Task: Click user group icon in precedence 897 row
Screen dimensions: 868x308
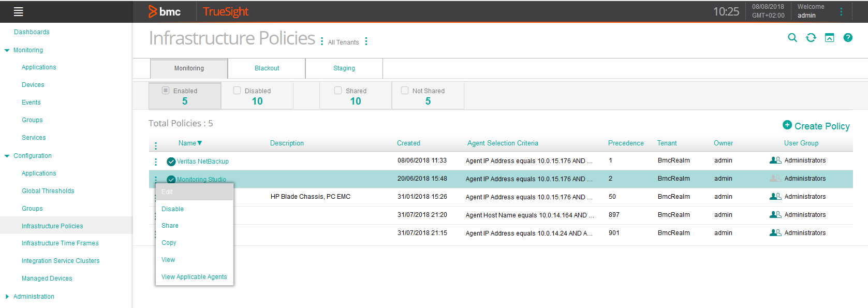Action: pos(775,215)
